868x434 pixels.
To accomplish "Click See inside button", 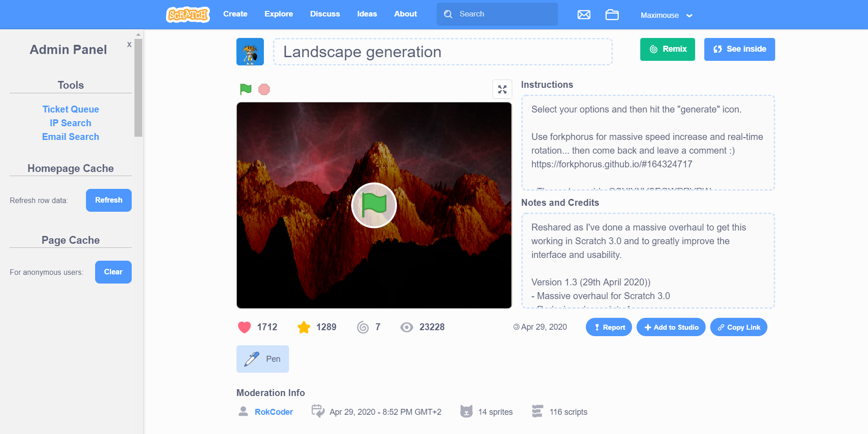I will pyautogui.click(x=739, y=49).
